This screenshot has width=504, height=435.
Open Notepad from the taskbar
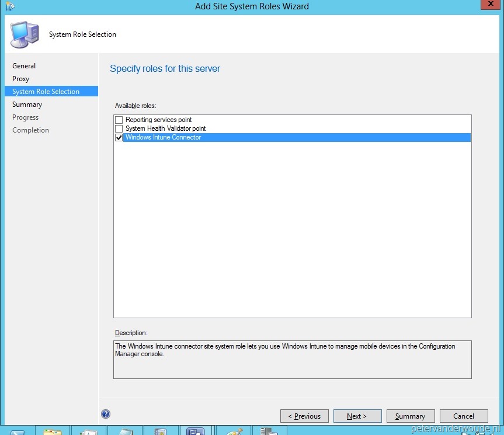124,431
